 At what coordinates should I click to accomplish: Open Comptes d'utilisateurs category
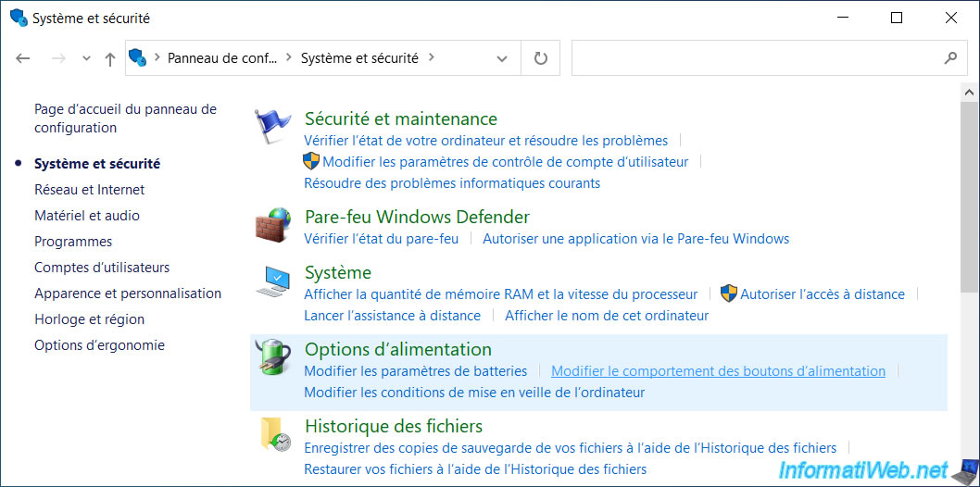pyautogui.click(x=102, y=268)
